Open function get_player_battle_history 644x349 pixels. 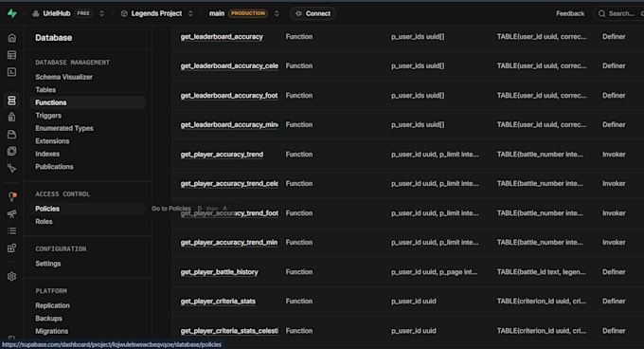point(220,272)
